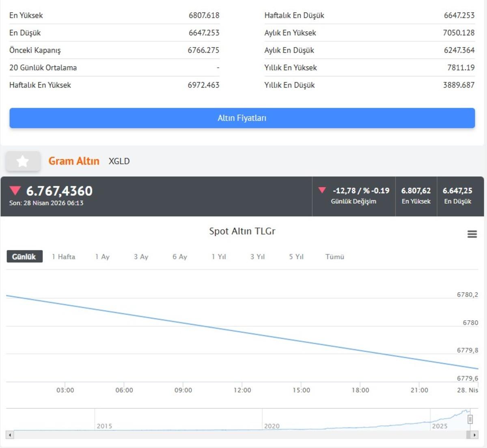Open the chart hamburger menu
The width and height of the screenshot is (487, 448).
click(x=472, y=234)
